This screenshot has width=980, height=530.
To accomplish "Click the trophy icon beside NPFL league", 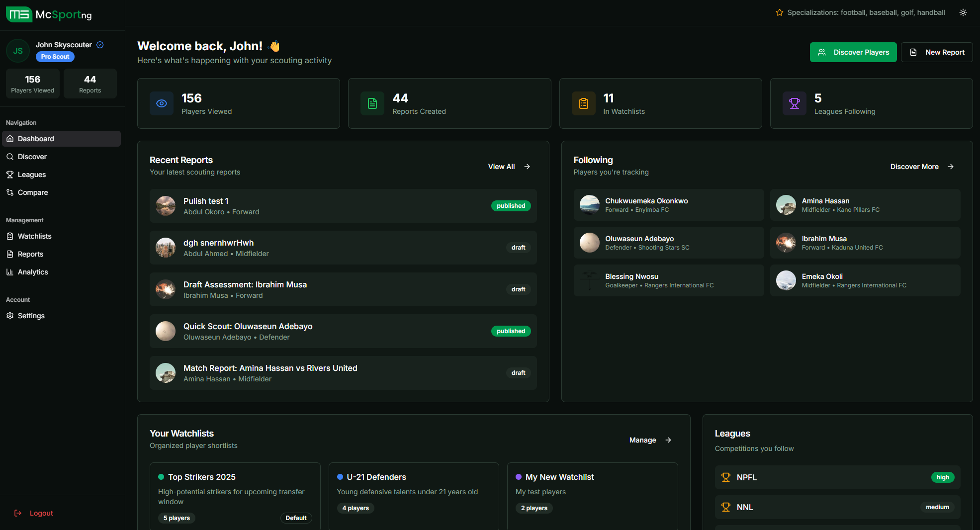I will point(726,477).
